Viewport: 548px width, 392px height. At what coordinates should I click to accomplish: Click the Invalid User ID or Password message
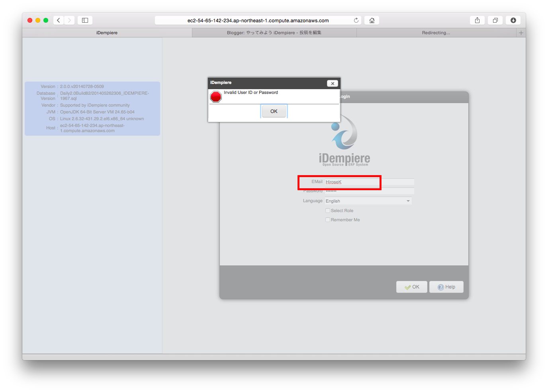click(x=251, y=92)
